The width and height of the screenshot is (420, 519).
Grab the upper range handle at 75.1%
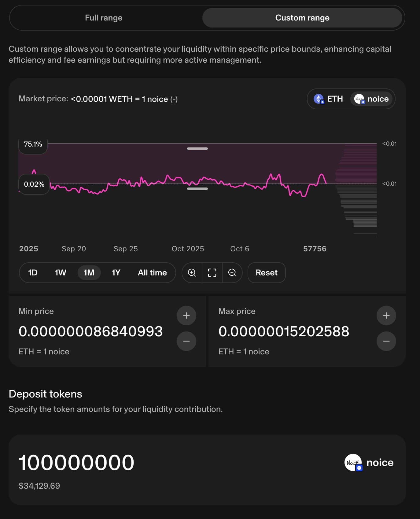pyautogui.click(x=197, y=148)
